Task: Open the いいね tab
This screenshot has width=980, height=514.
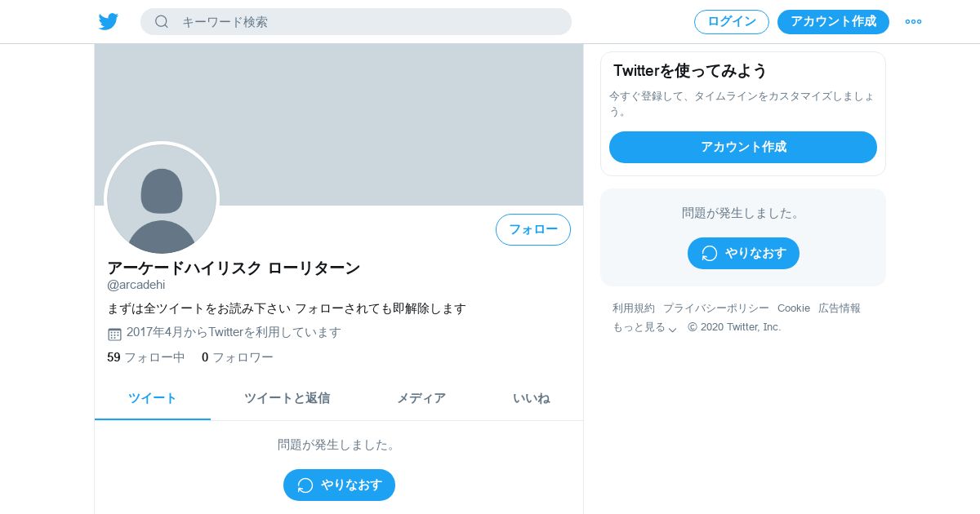Action: coord(532,398)
